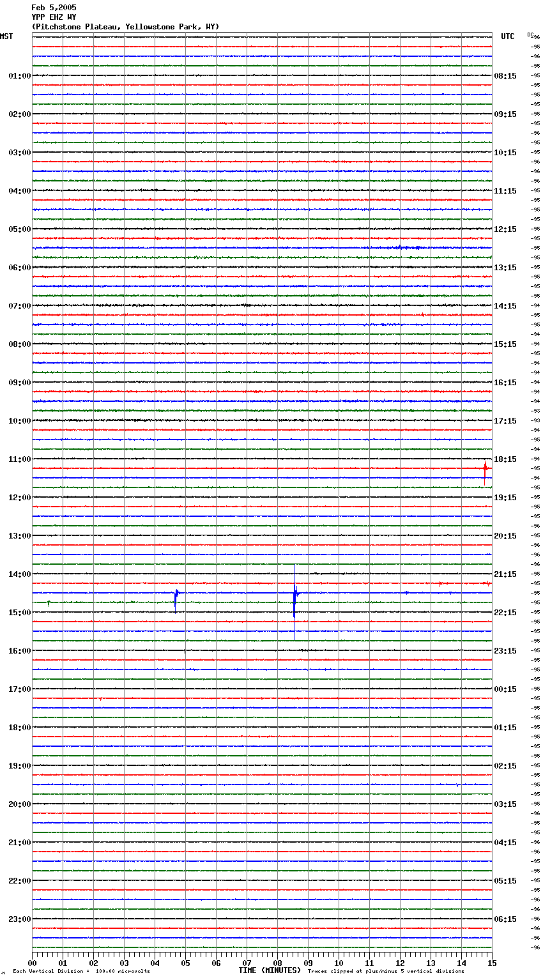Click the tall blue spike after minute 08
Viewport: 543px width, 980px height.
coord(294,601)
